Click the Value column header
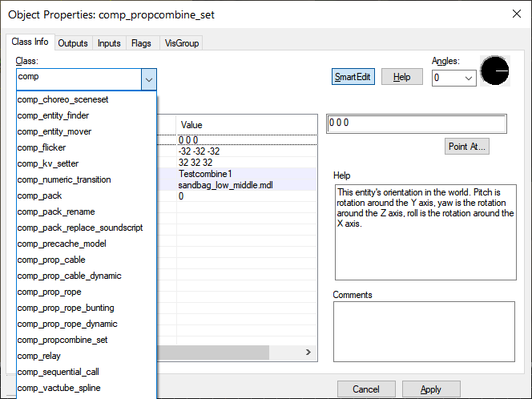 click(x=246, y=125)
